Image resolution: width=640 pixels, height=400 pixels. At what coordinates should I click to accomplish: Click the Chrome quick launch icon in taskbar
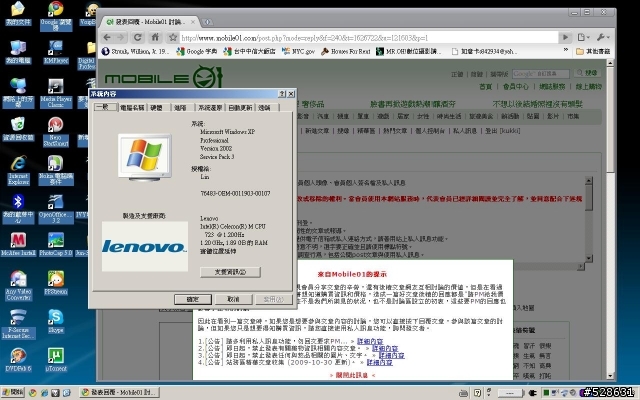33,393
